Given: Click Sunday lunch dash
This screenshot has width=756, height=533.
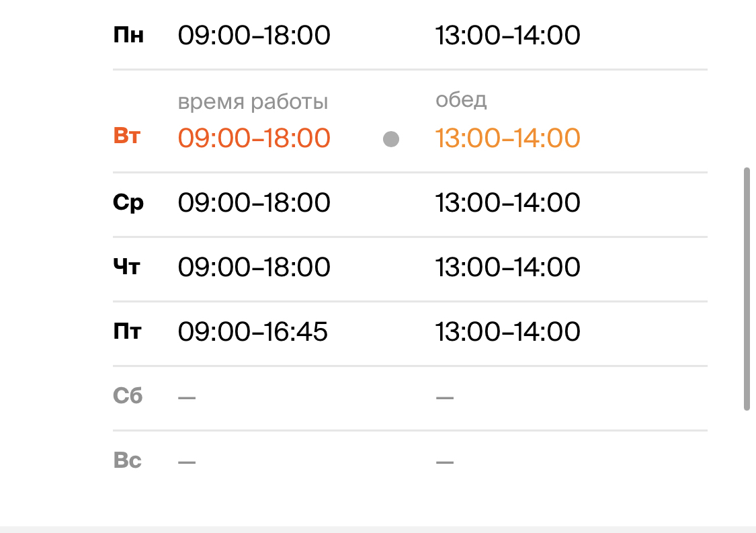Looking at the screenshot, I should coord(445,462).
